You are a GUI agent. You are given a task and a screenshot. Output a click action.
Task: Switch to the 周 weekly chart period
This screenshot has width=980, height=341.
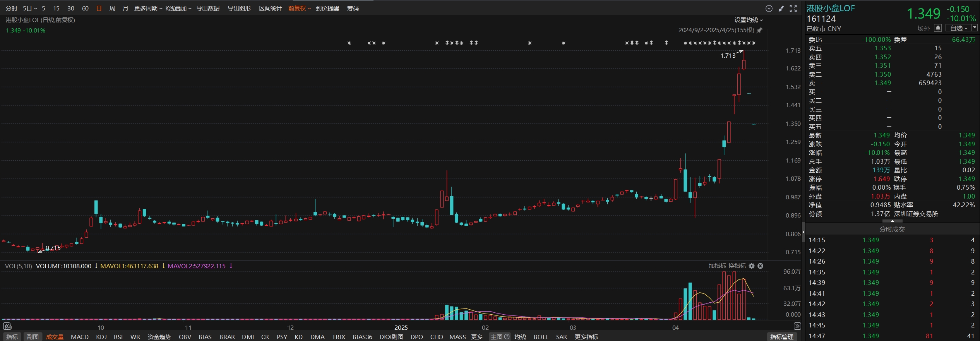(112, 9)
